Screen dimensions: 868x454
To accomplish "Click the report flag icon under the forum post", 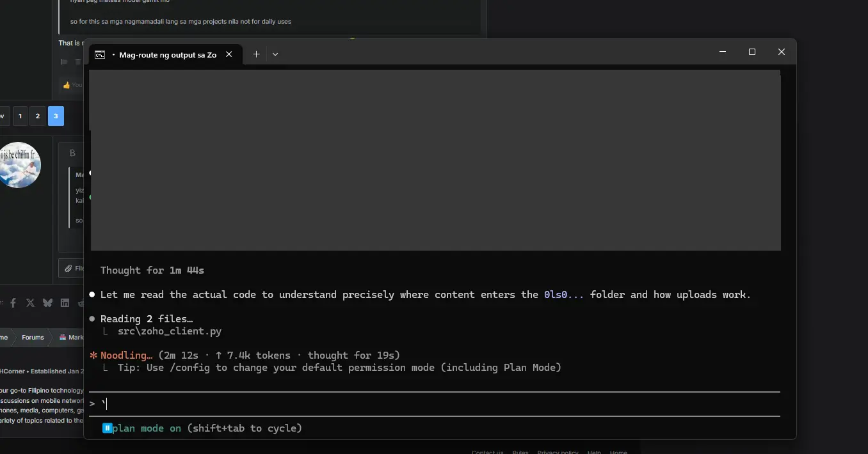I will (64, 62).
